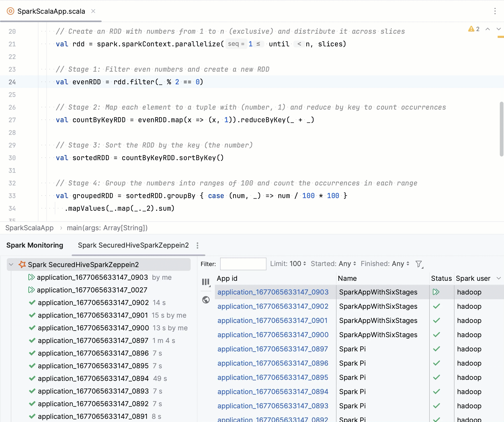Click the green checkmark beside tree application 0894

point(32,378)
